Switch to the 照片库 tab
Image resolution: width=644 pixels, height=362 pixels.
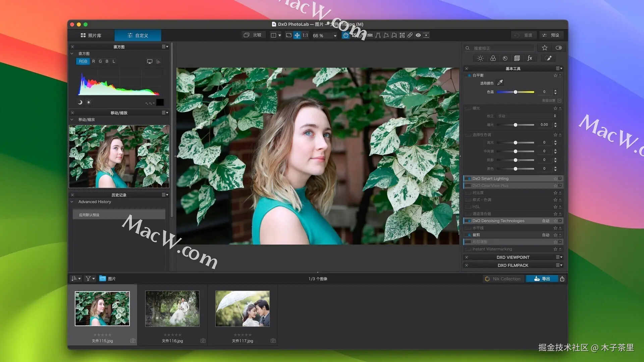pos(91,35)
